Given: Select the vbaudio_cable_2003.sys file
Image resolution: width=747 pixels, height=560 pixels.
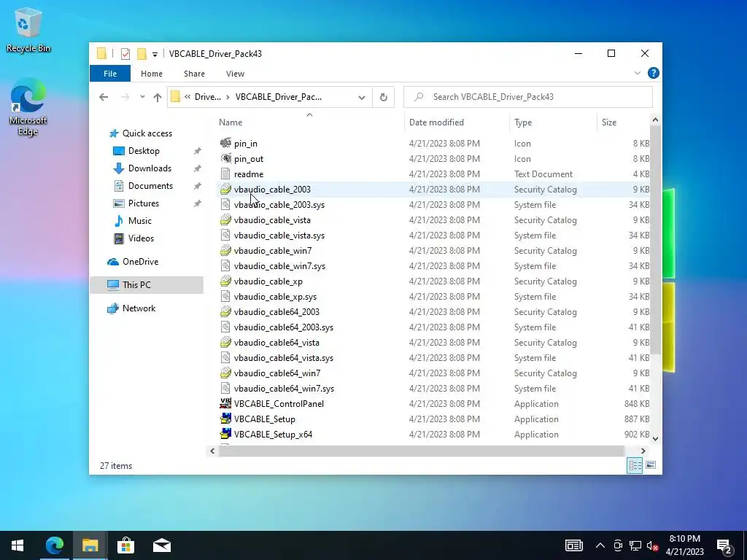Looking at the screenshot, I should 279,205.
